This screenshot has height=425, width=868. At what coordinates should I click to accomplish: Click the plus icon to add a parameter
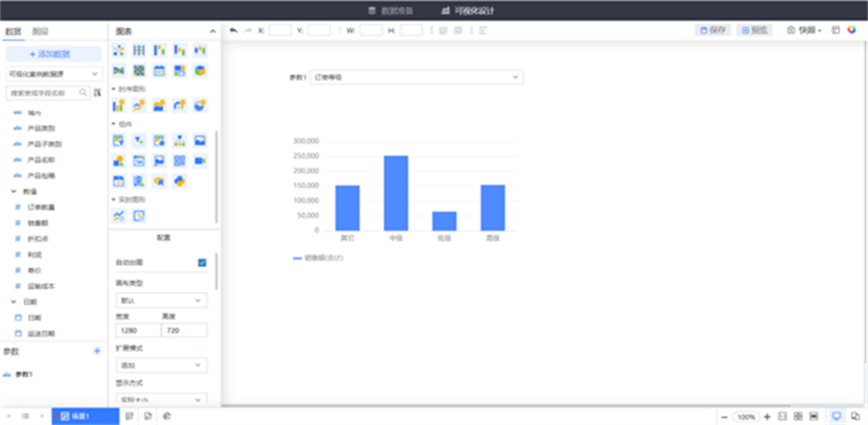point(96,351)
